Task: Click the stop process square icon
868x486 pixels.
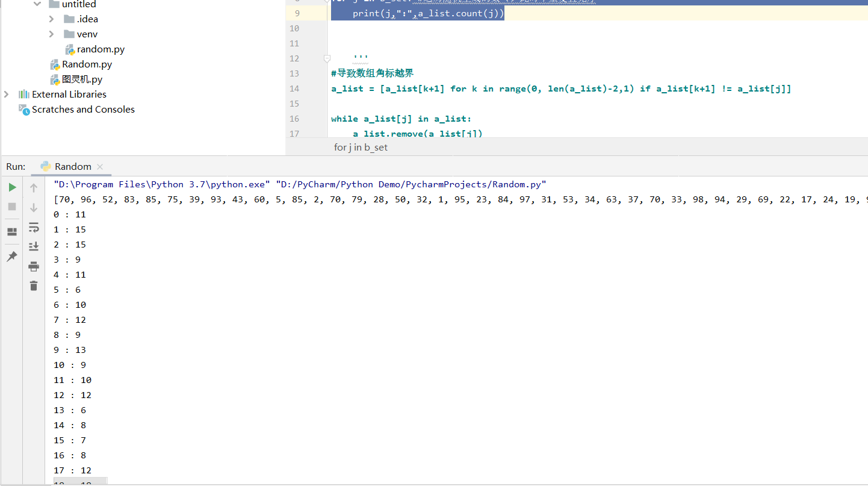Action: [12, 207]
